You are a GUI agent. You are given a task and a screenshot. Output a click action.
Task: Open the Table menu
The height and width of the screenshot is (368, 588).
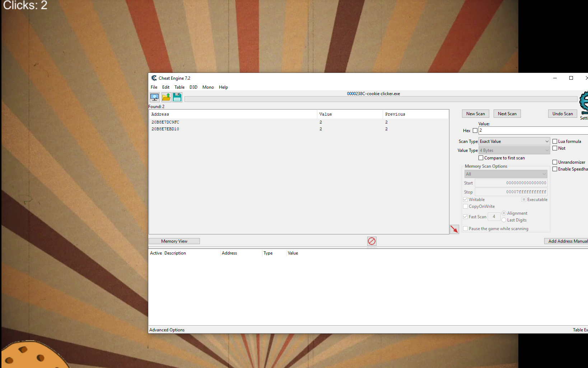179,87
